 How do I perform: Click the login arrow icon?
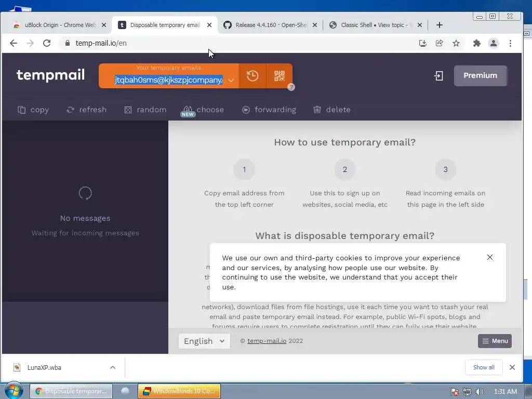point(438,76)
